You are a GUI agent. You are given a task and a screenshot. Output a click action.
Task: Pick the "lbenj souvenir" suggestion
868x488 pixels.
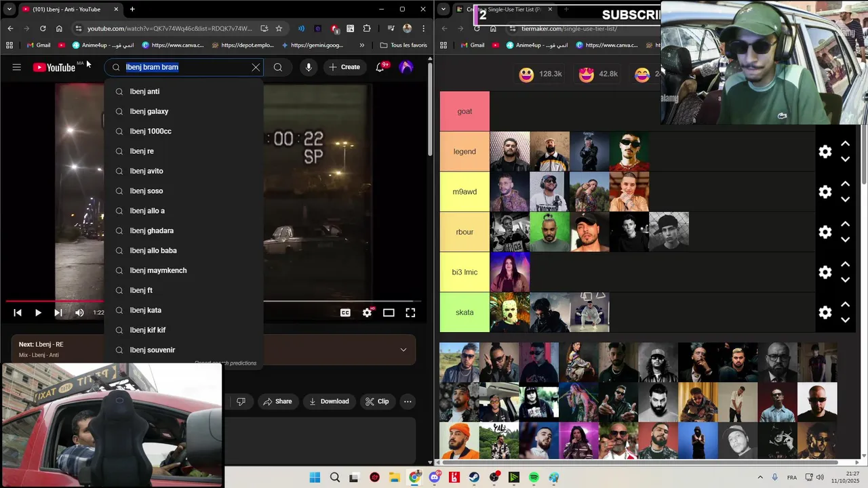click(184, 350)
